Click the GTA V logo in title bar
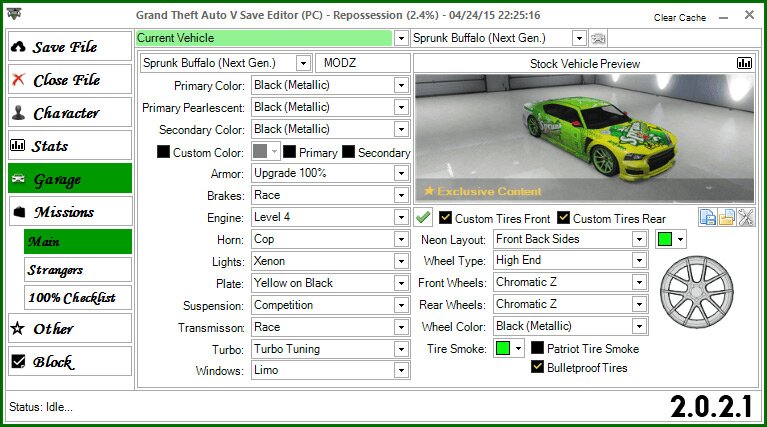The image size is (767, 427). (x=14, y=17)
